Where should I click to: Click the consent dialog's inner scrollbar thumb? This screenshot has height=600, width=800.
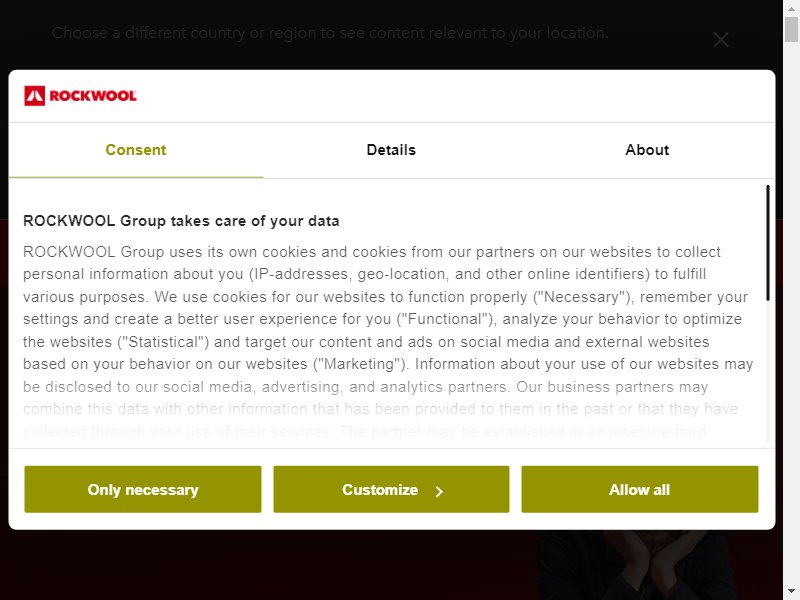[x=767, y=243]
